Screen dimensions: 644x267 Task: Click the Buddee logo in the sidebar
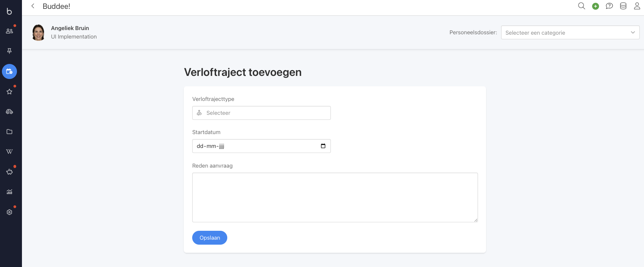(x=9, y=11)
